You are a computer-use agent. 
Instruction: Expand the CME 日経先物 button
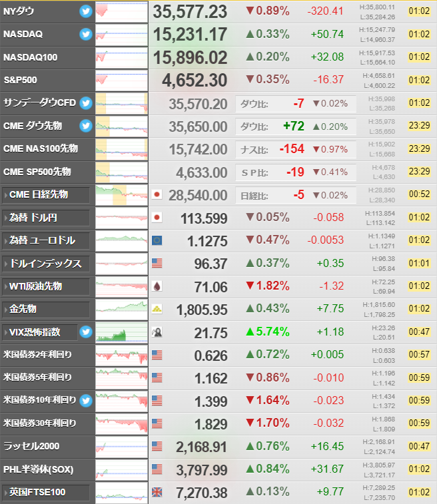pyautogui.click(x=46, y=195)
